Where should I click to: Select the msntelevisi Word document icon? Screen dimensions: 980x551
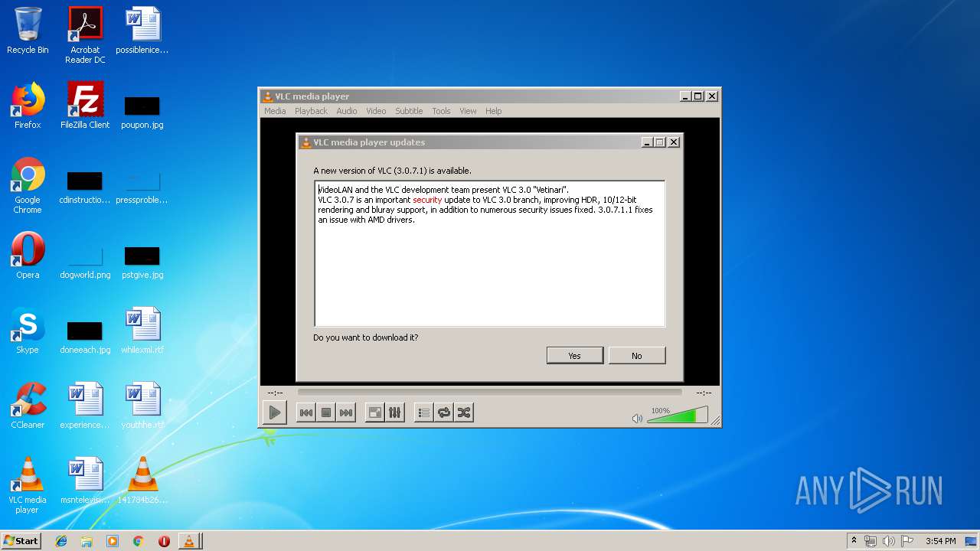(85, 481)
